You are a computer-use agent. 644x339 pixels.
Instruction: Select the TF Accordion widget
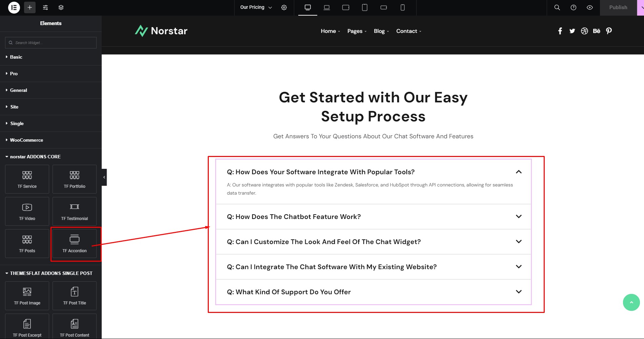click(x=75, y=244)
